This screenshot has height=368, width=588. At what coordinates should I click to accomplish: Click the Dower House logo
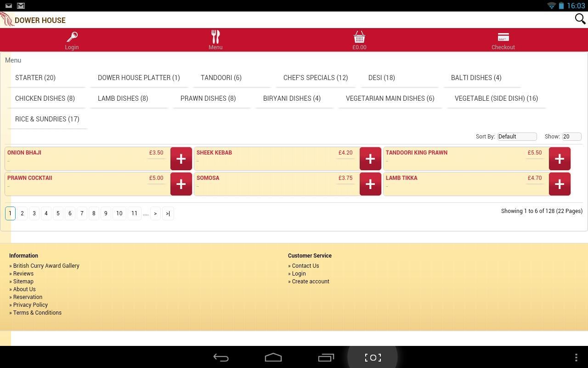click(x=7, y=19)
